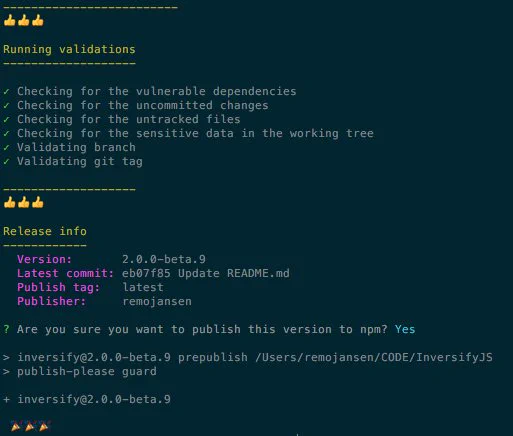Click the party popper emojis at bottom

coord(31,426)
